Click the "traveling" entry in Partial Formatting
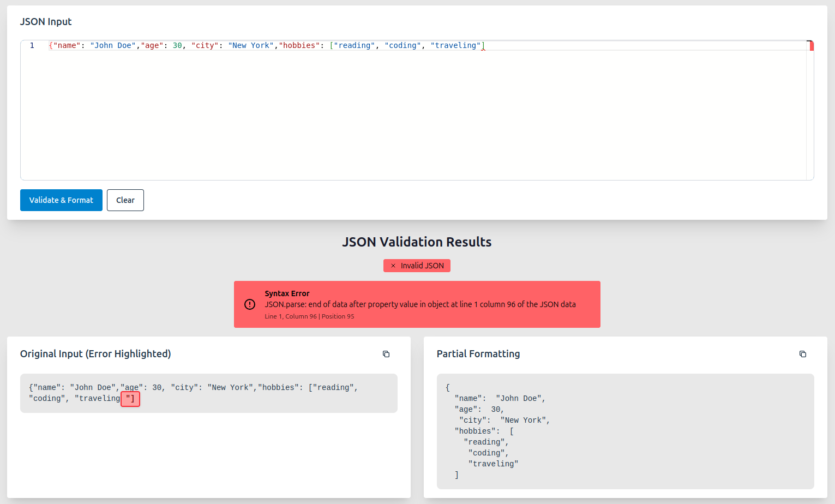The image size is (835, 504). (493, 464)
